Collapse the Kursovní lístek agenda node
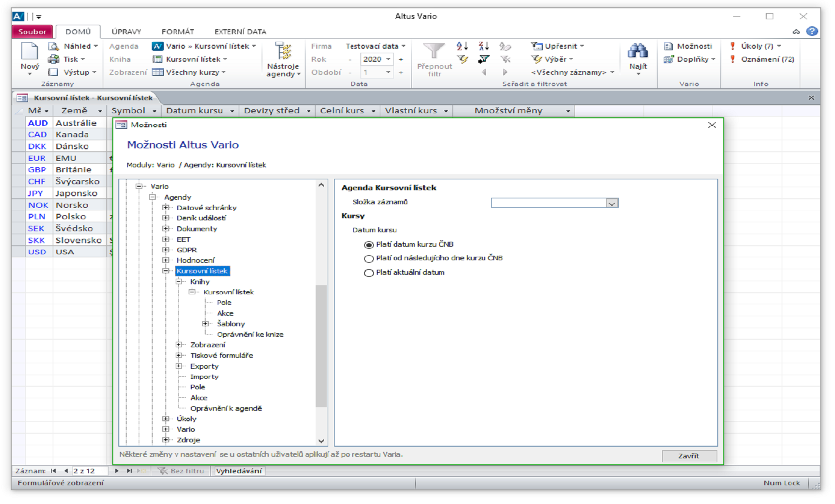Viewport: 835px width, 504px height. point(166,271)
